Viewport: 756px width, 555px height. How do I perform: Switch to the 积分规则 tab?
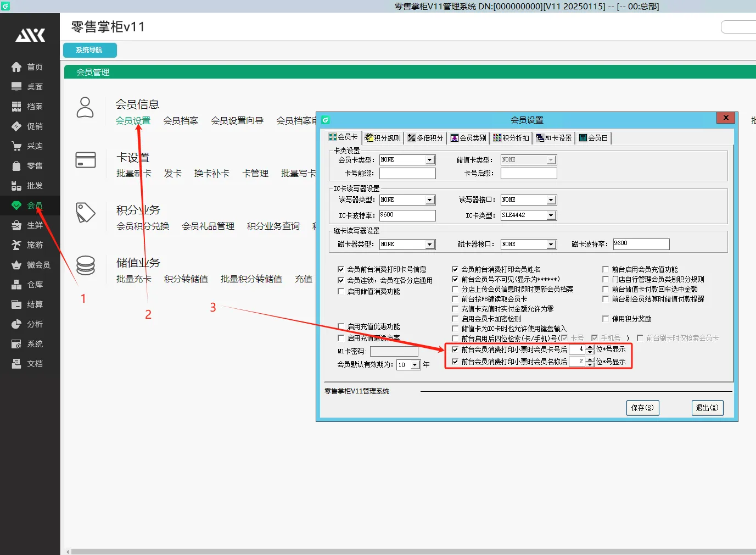tap(383, 138)
